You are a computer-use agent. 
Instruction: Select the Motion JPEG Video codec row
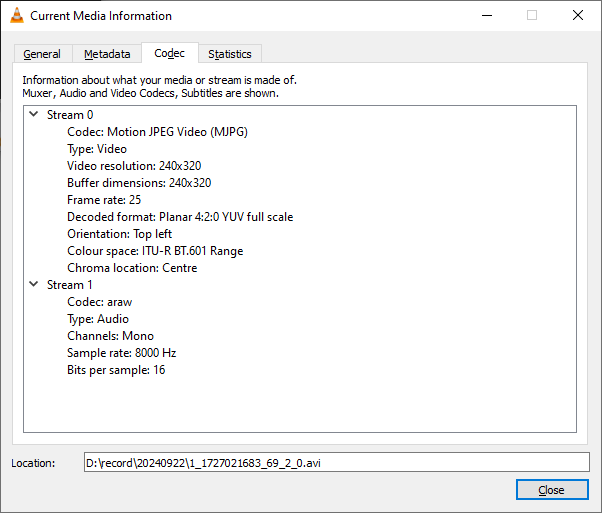pyautogui.click(x=157, y=132)
